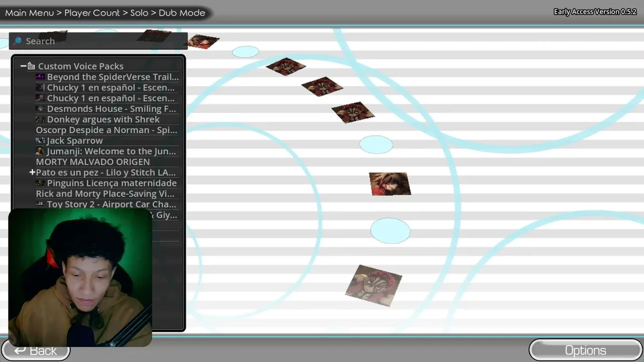This screenshot has width=644, height=362.
Task: Collapse the Custom Voice Packs tree
Action: 23,66
